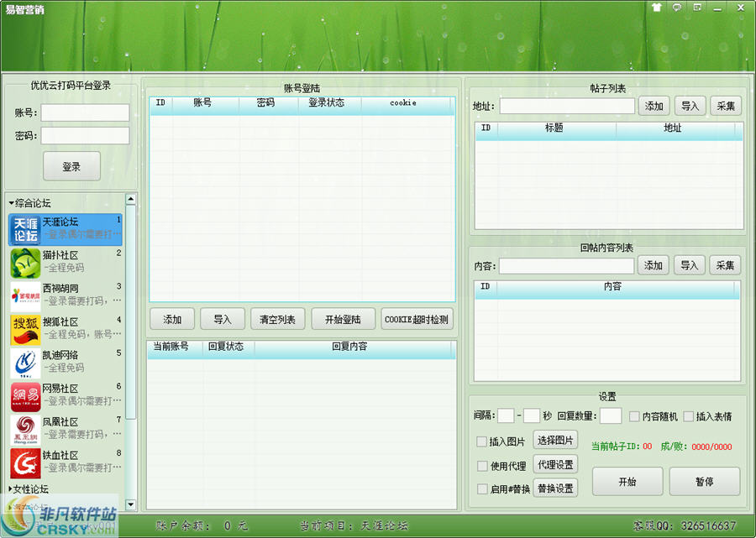This screenshot has width=756, height=538.
Task: Collapse the 综合论坛 category
Action: [x=29, y=202]
